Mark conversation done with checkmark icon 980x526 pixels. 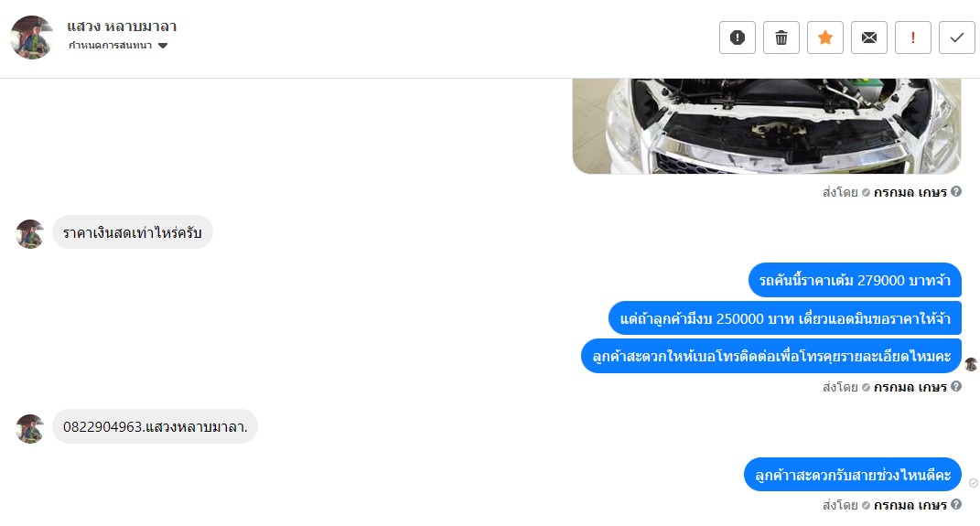[957, 38]
